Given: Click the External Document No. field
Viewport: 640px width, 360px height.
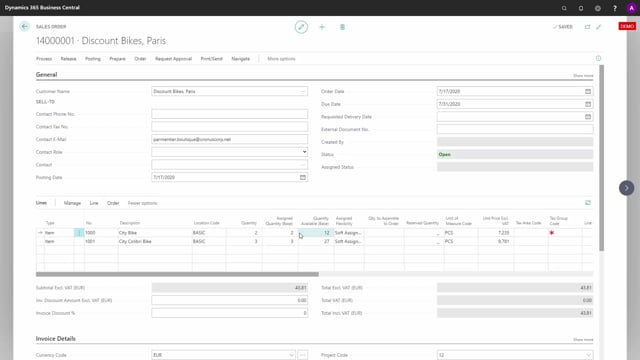Looking at the screenshot, I should [x=515, y=129].
